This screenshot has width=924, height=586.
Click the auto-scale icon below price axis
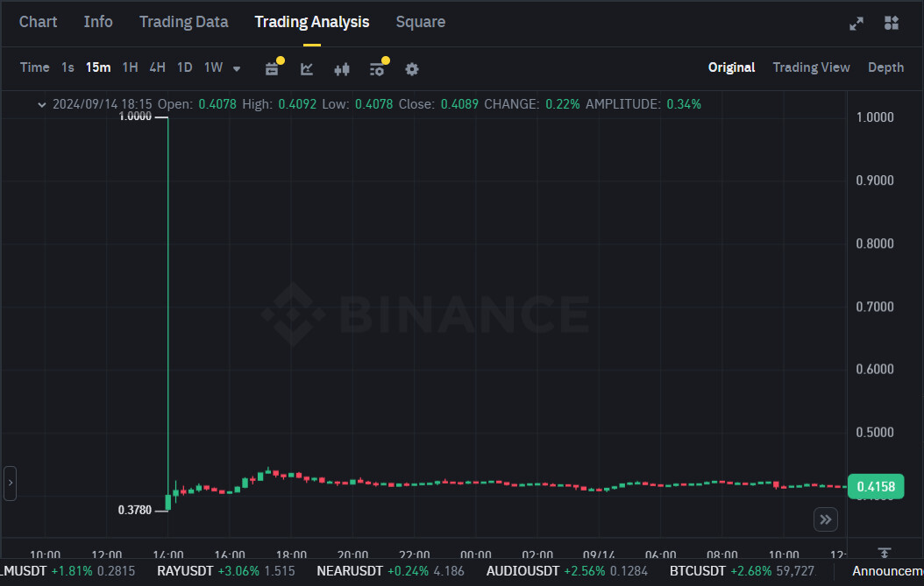884,553
